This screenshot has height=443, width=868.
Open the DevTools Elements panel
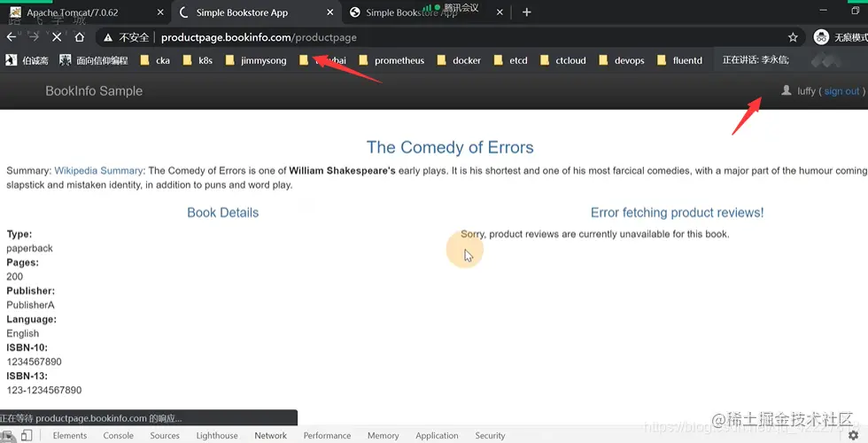tap(70, 436)
